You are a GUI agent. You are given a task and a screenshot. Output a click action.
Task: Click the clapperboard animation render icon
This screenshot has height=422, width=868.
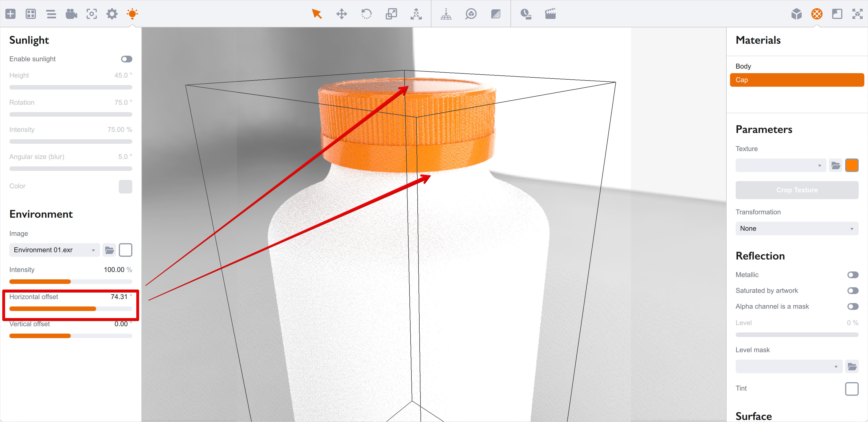(550, 14)
